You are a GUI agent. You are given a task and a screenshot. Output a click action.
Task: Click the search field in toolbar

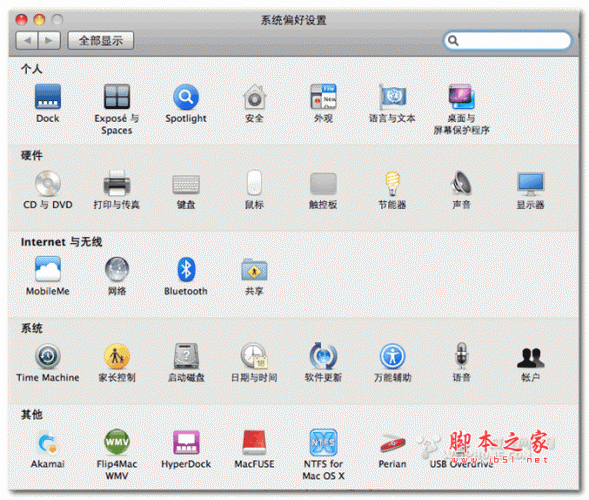click(x=507, y=40)
